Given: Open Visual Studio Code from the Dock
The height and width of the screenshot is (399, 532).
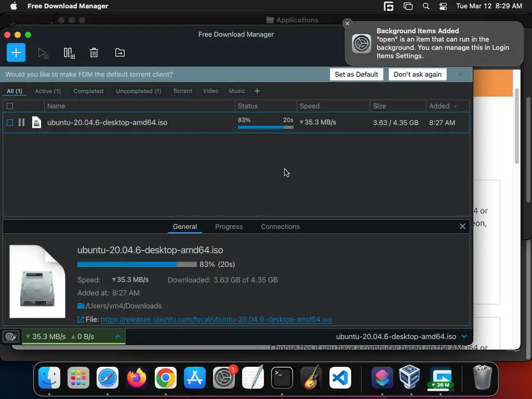Looking at the screenshot, I should [340, 377].
